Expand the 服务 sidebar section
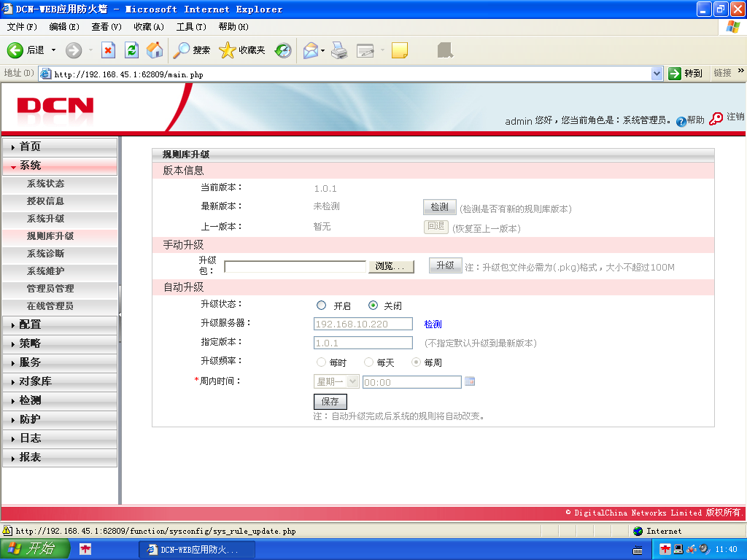The image size is (747, 560). click(x=60, y=362)
